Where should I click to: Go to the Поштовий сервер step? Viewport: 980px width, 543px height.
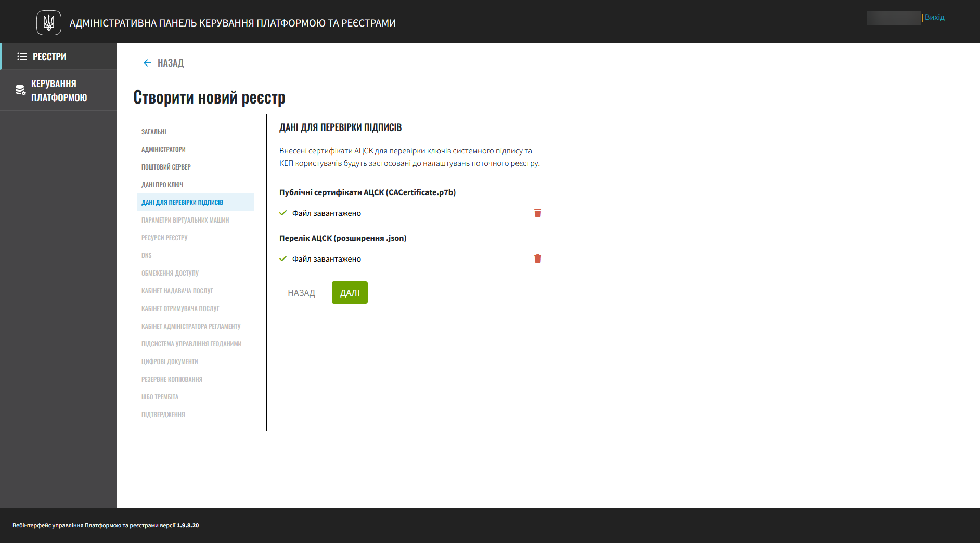166,167
